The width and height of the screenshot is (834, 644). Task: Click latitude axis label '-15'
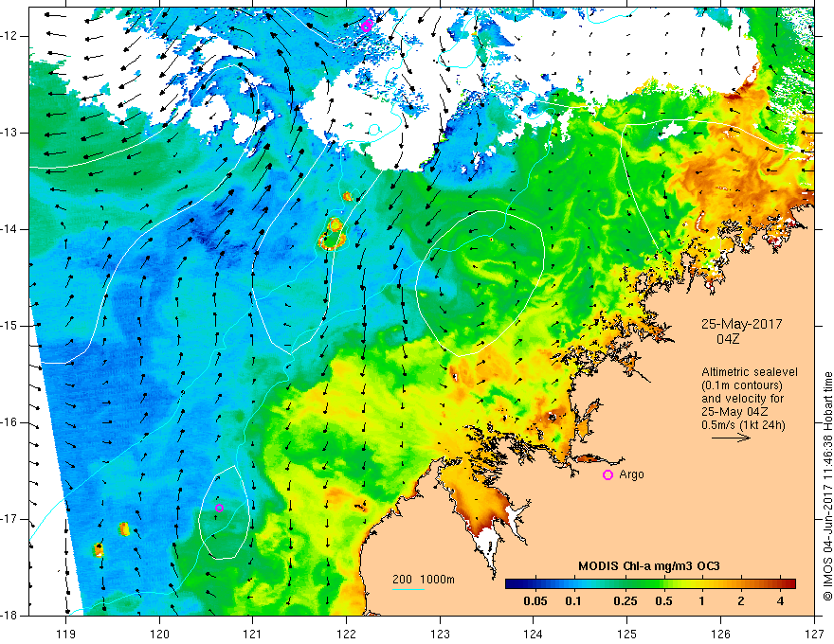[9, 326]
